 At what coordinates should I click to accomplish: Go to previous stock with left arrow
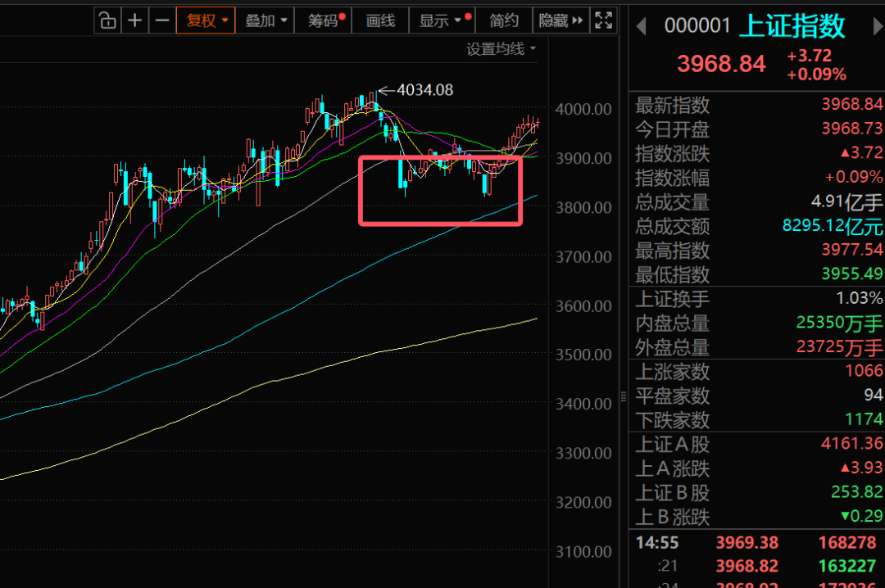pos(642,26)
